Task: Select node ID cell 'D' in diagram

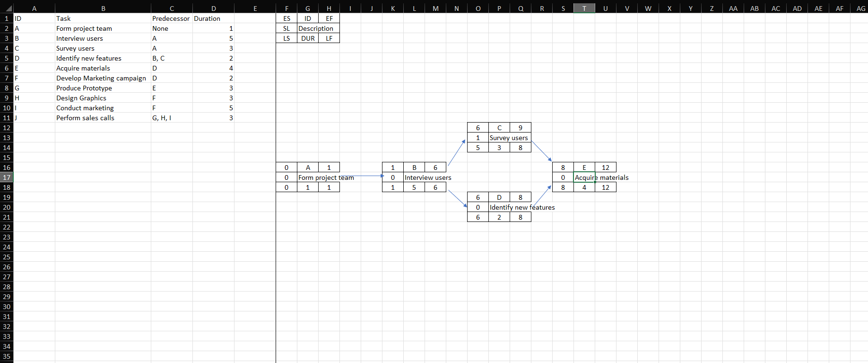Action: (x=499, y=197)
